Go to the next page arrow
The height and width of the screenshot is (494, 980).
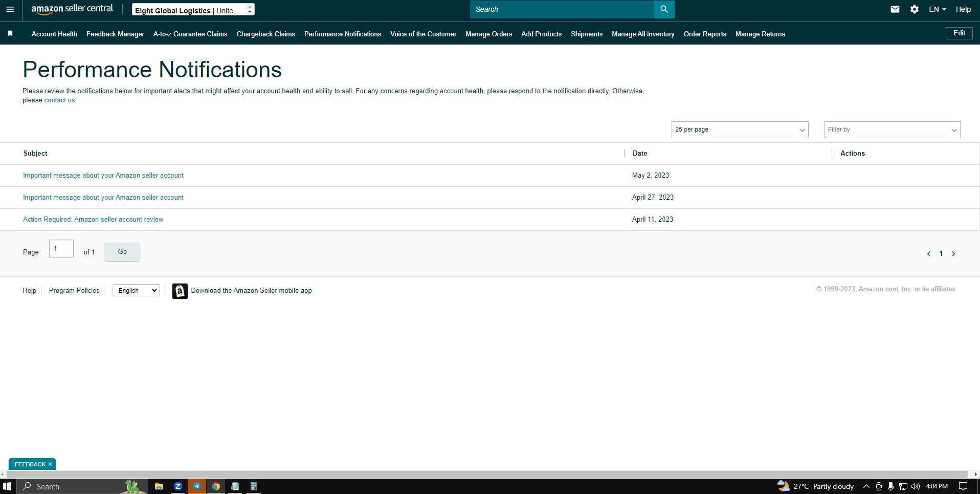point(953,254)
